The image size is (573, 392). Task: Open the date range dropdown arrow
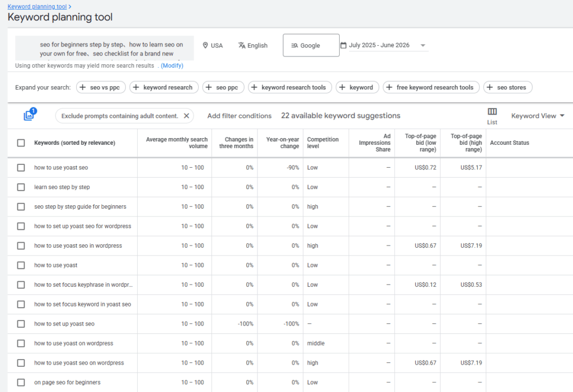click(423, 45)
